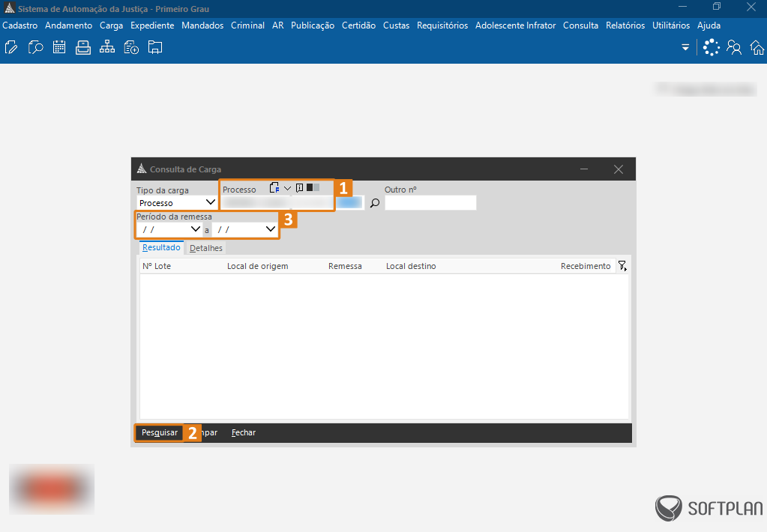Expand the Tipo da carga dropdown

(211, 203)
